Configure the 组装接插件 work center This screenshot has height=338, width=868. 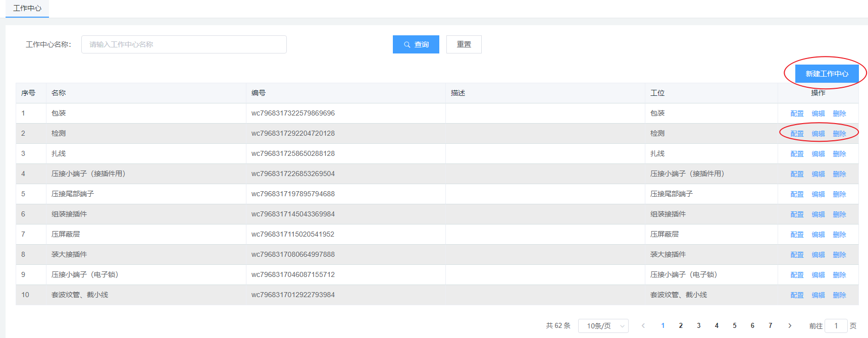(797, 214)
